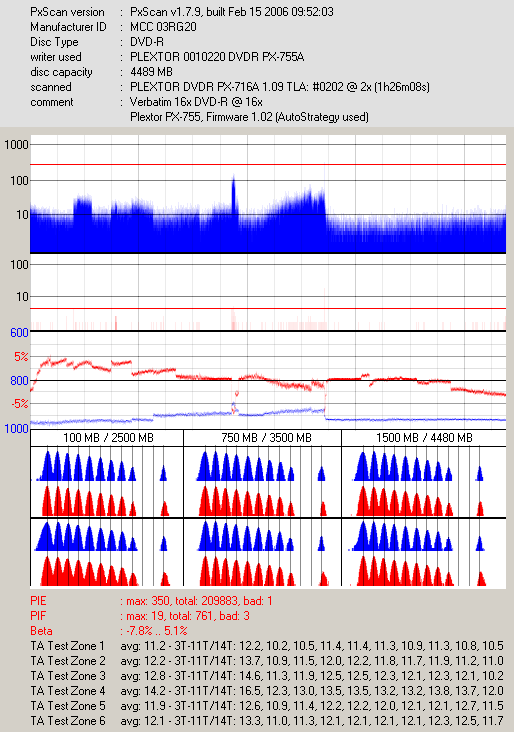Click the "1500 MB / 4480 MB" zone header
The image size is (514, 732).
click(x=424, y=438)
